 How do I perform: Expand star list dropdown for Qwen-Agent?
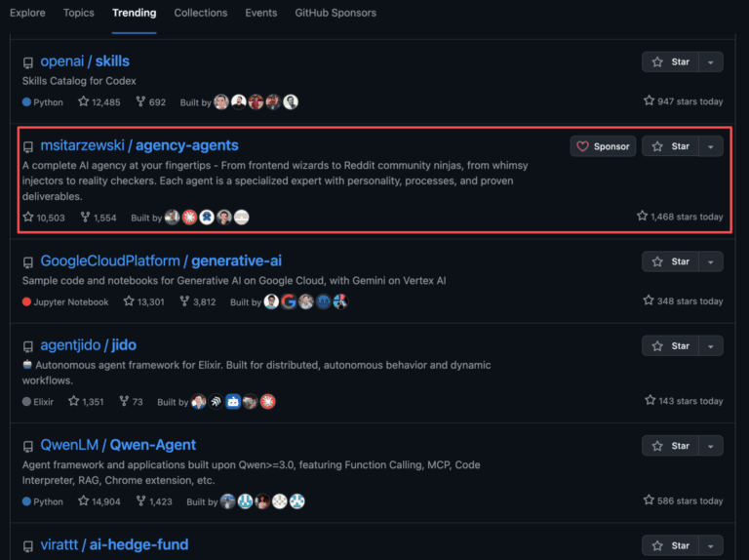point(711,446)
